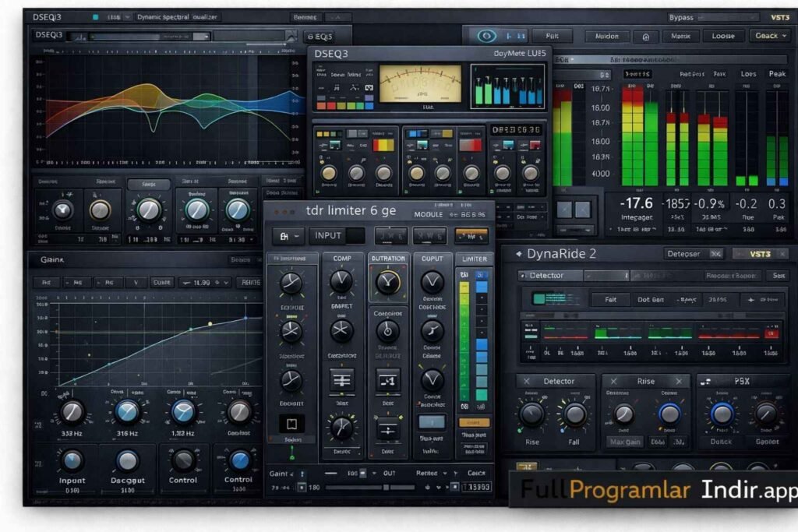Expand the Detector dropdown in DynaRide 2
Viewport: 798px width, 532px height.
(549, 275)
